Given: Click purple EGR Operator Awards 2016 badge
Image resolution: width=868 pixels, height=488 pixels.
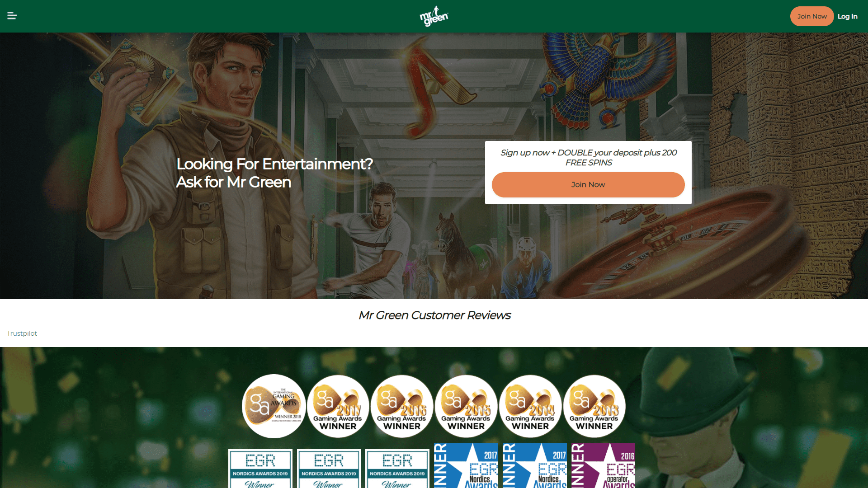Looking at the screenshot, I should click(603, 465).
